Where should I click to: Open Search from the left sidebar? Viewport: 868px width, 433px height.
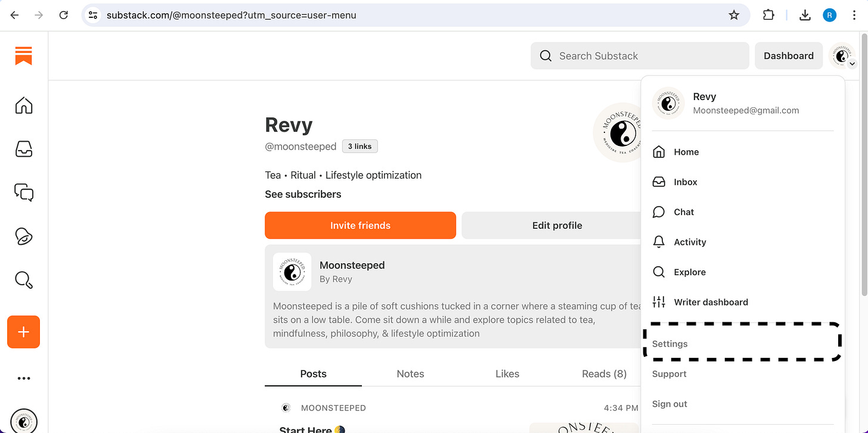point(23,279)
